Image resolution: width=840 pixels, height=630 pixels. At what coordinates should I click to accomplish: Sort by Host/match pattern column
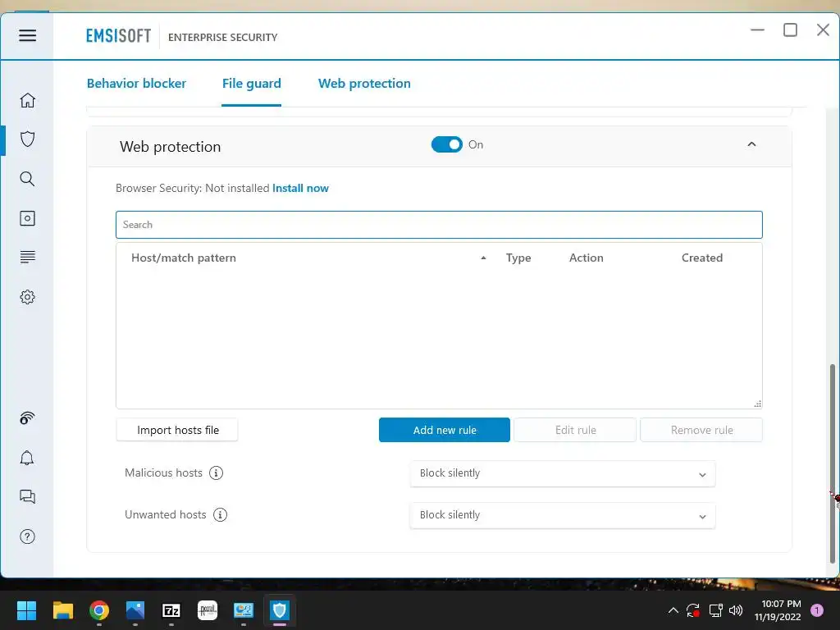click(184, 258)
